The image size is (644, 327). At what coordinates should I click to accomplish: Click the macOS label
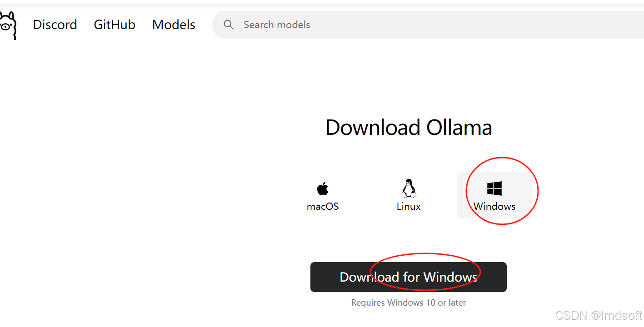(323, 206)
